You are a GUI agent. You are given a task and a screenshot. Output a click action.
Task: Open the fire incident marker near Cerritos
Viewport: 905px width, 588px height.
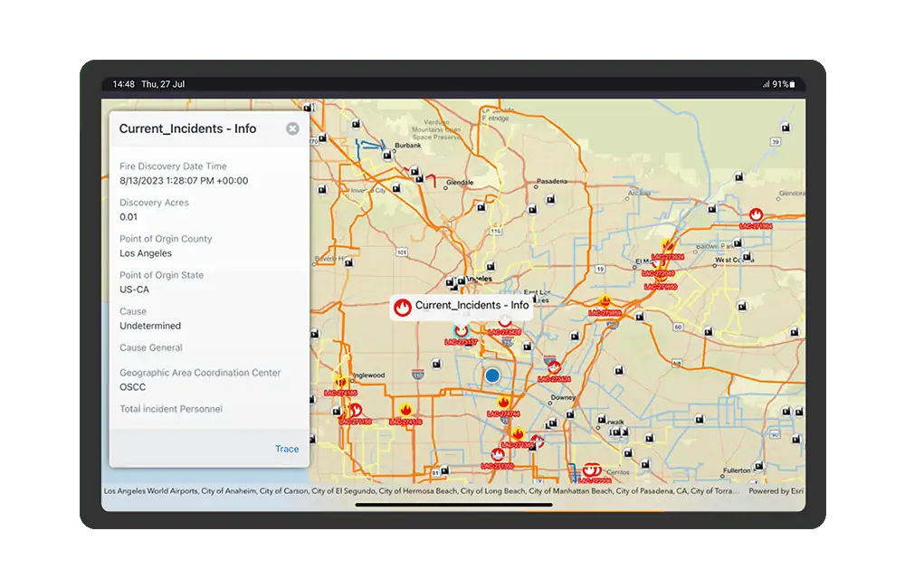pyautogui.click(x=592, y=469)
